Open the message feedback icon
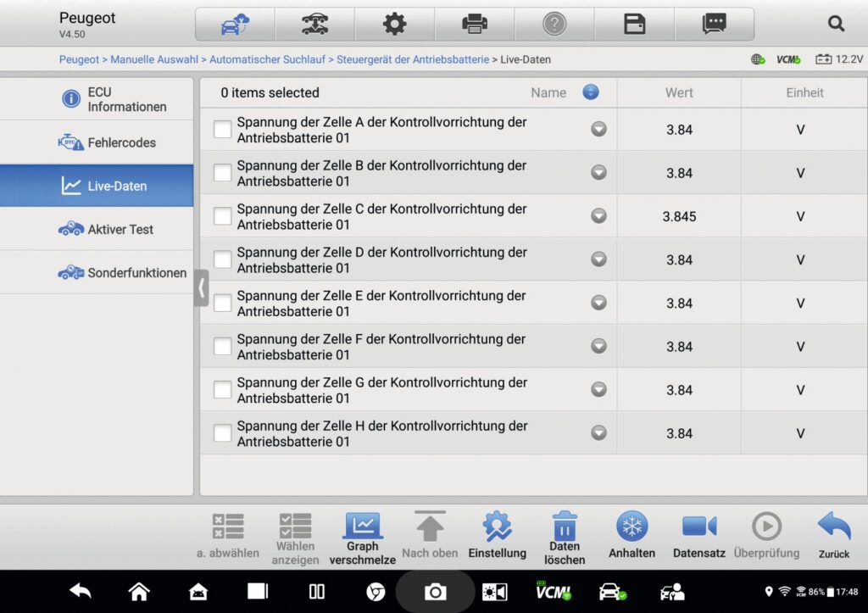This screenshot has width=868, height=613. (714, 24)
